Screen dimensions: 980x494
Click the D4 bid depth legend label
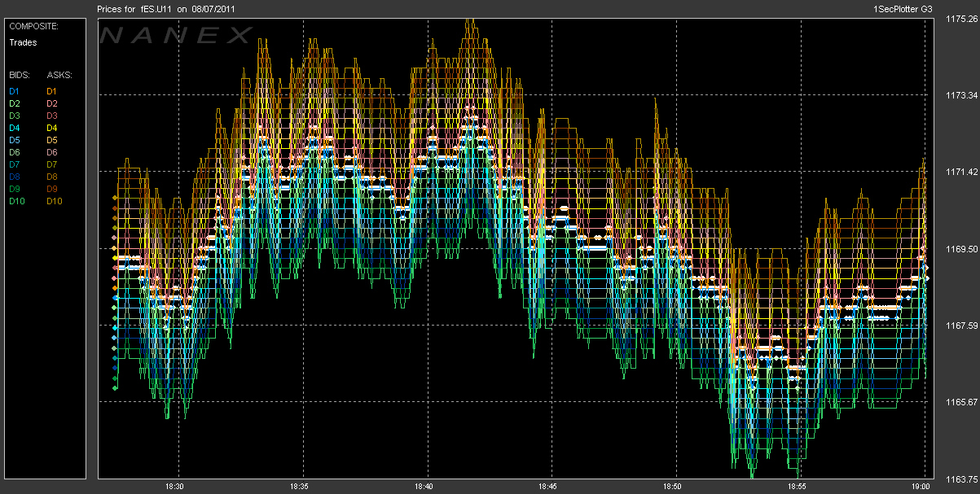pos(14,128)
